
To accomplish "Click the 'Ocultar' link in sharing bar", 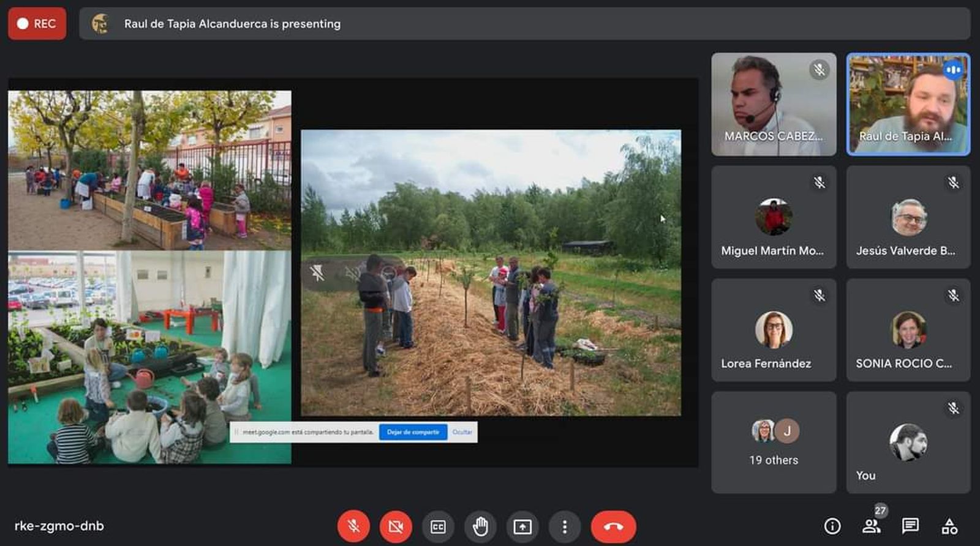I will tap(462, 432).
